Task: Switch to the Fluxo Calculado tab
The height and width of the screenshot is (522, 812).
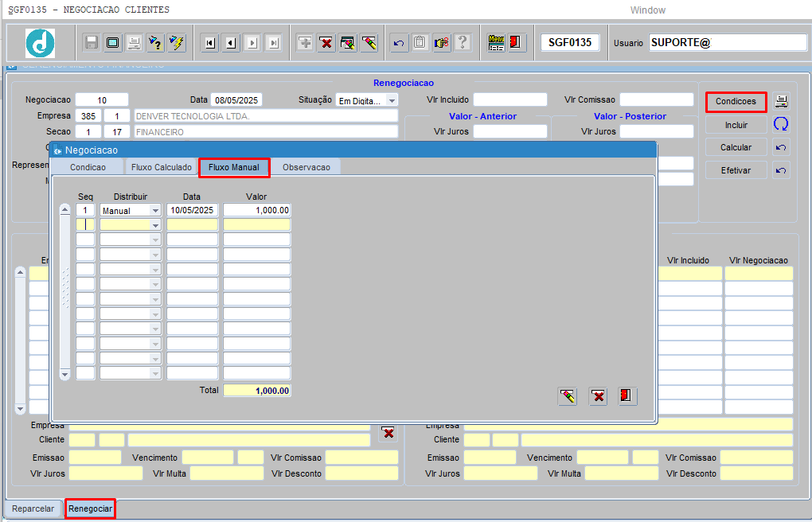Action: (162, 167)
